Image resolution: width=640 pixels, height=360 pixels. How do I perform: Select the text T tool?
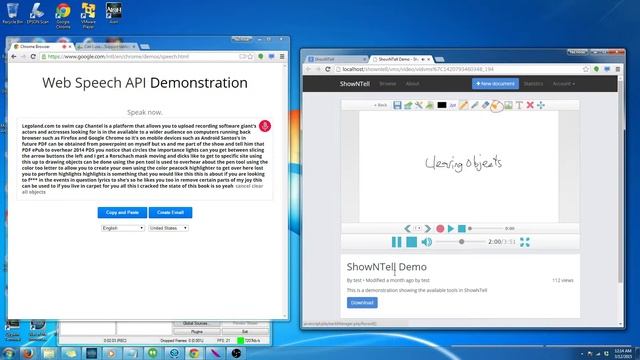click(x=519, y=105)
